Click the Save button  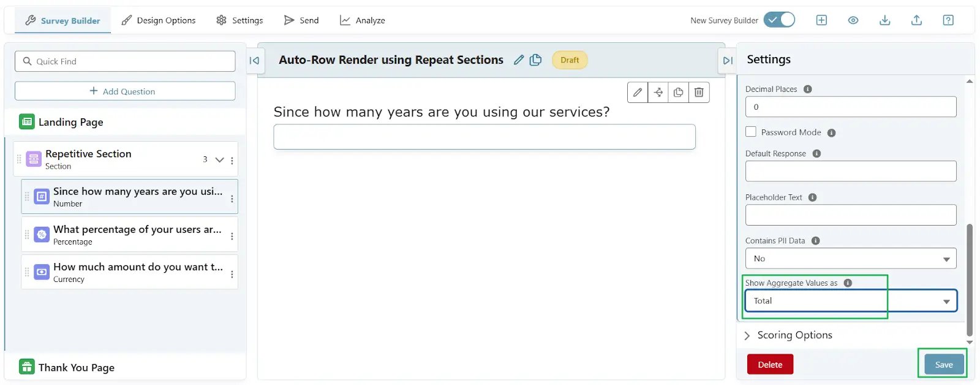pyautogui.click(x=944, y=364)
